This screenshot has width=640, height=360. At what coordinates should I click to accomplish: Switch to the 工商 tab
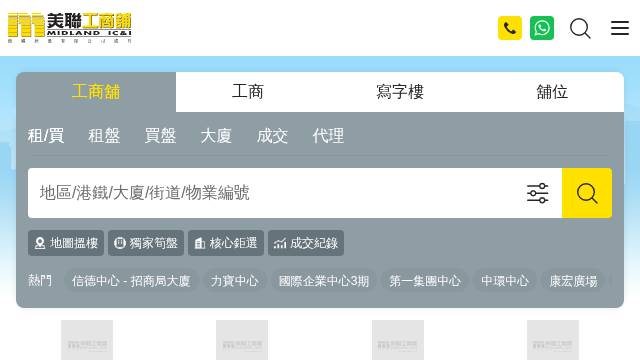(248, 92)
